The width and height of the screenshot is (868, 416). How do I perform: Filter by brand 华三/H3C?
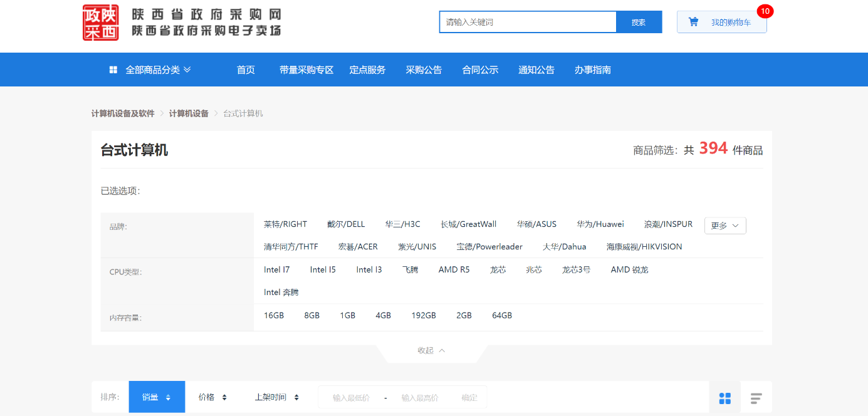403,224
